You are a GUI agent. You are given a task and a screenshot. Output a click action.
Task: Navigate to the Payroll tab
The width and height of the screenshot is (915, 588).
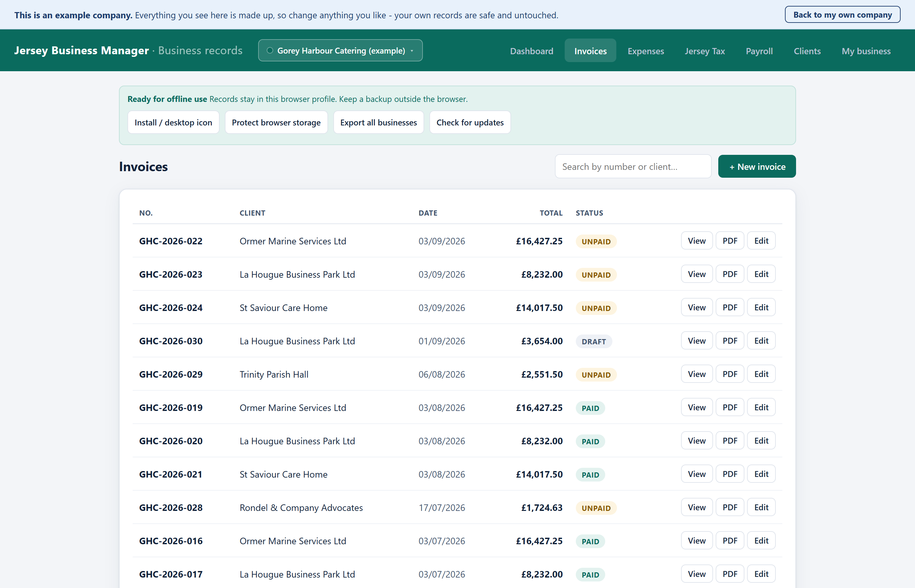click(x=759, y=51)
